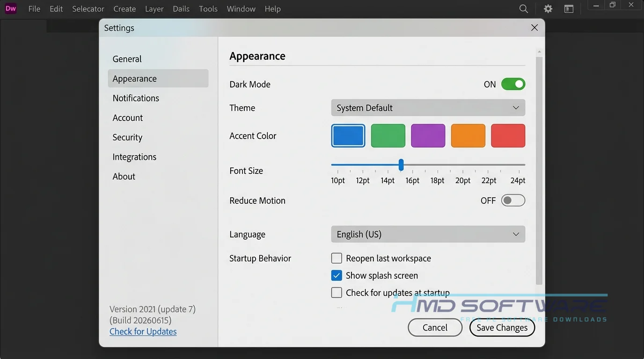Open the Account settings section
The width and height of the screenshot is (644, 359).
(158, 118)
